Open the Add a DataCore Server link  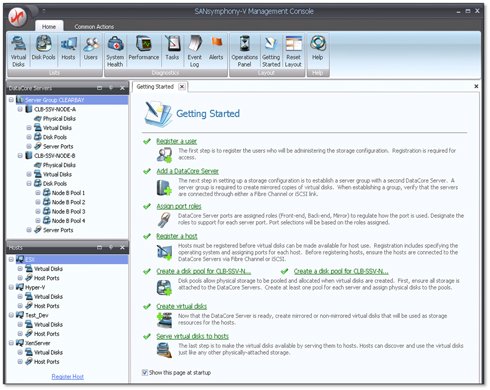tap(187, 171)
